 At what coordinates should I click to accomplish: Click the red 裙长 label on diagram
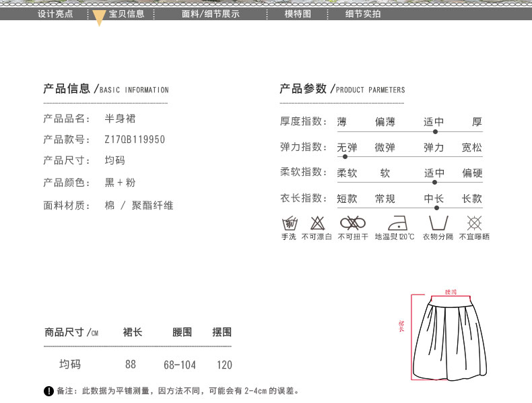(x=401, y=326)
